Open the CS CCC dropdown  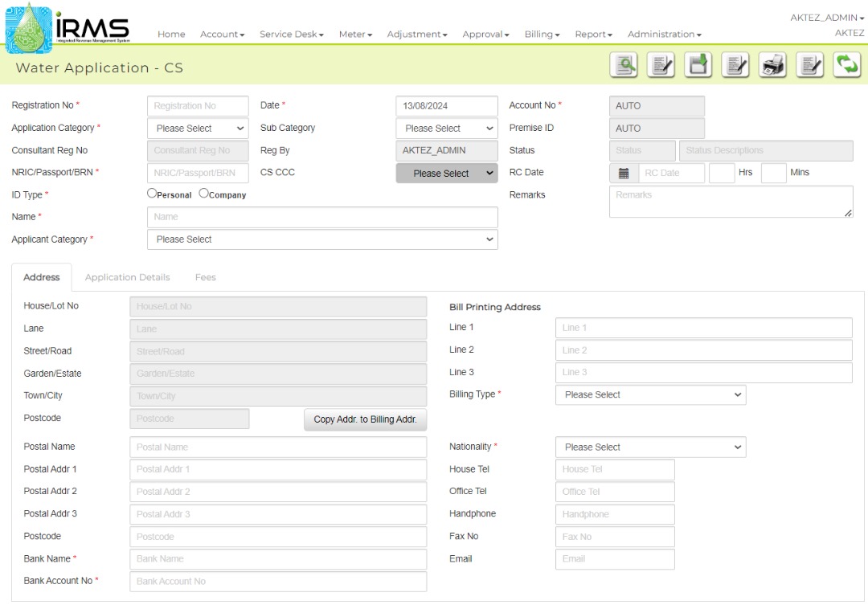[x=447, y=173]
